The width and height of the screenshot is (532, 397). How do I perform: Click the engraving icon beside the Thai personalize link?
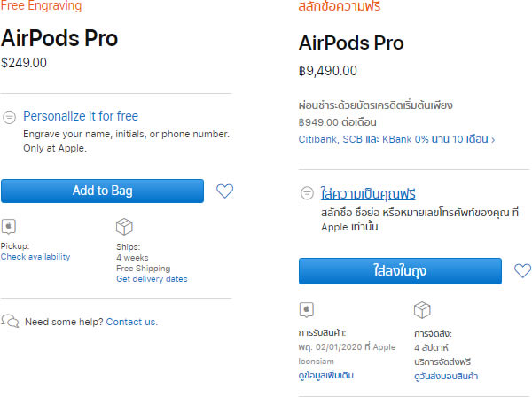[307, 193]
